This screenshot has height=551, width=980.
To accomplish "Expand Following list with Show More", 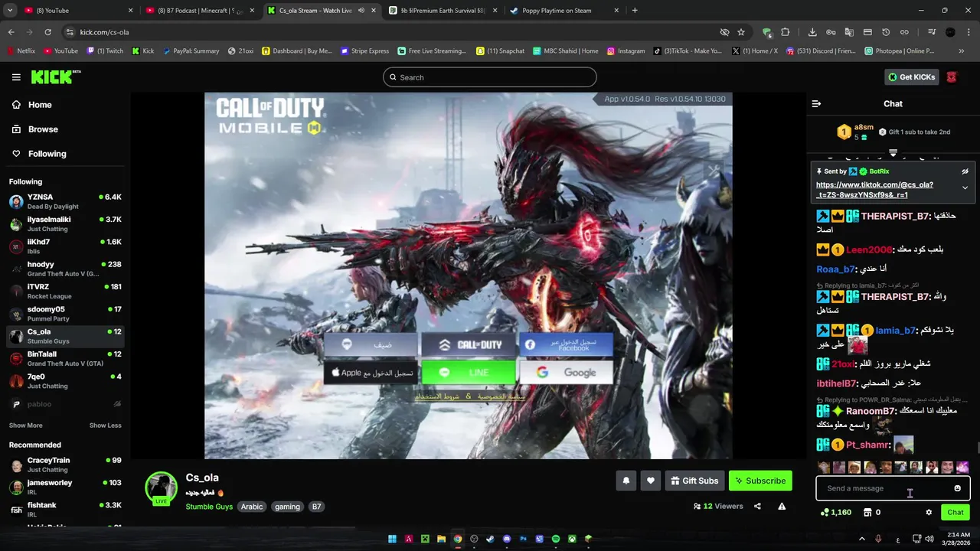I will click(26, 425).
